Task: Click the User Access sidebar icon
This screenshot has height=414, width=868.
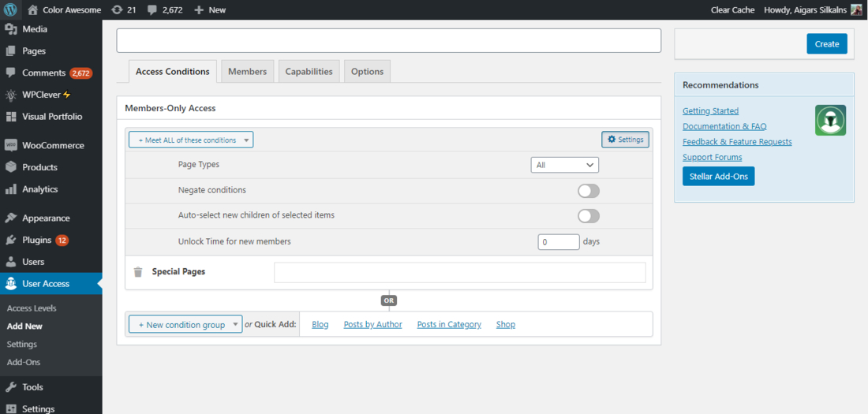Action: pos(10,284)
